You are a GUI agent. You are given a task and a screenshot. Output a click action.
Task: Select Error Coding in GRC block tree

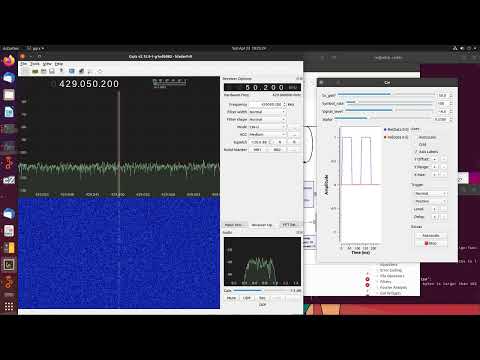[390, 270]
